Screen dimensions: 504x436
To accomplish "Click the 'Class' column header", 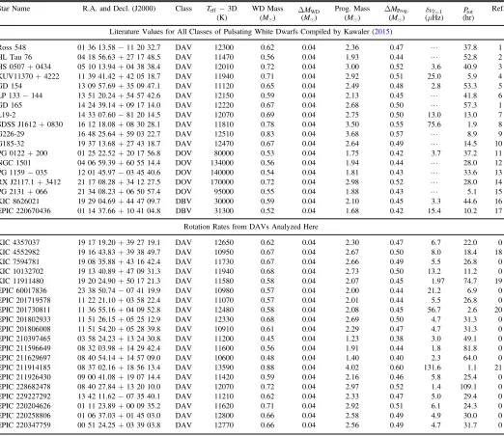I will [183, 9].
